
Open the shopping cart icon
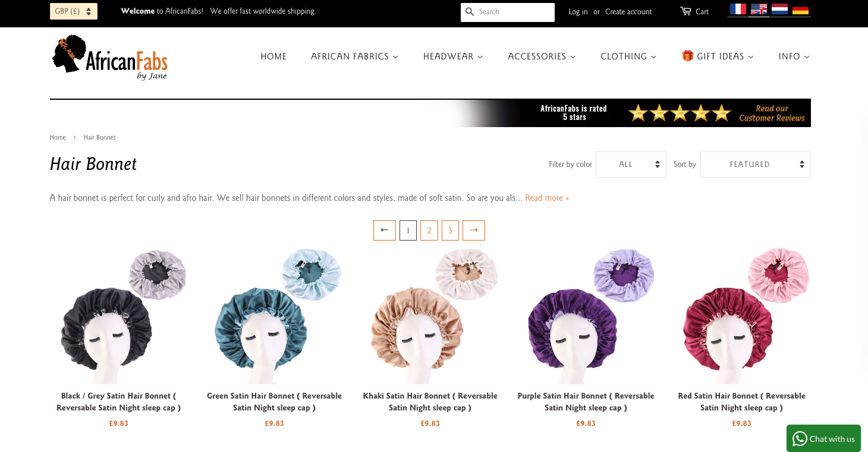686,11
